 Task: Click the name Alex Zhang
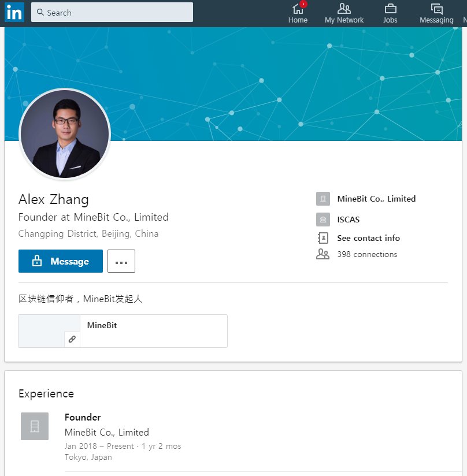pyautogui.click(x=53, y=199)
